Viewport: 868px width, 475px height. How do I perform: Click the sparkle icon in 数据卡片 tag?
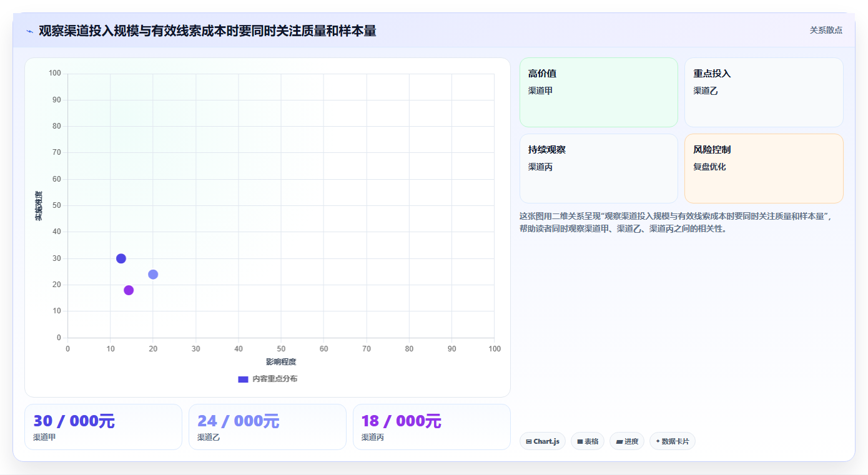(658, 441)
